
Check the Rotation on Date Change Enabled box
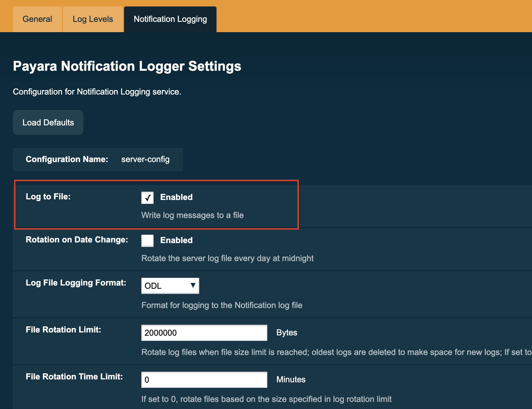pyautogui.click(x=147, y=241)
